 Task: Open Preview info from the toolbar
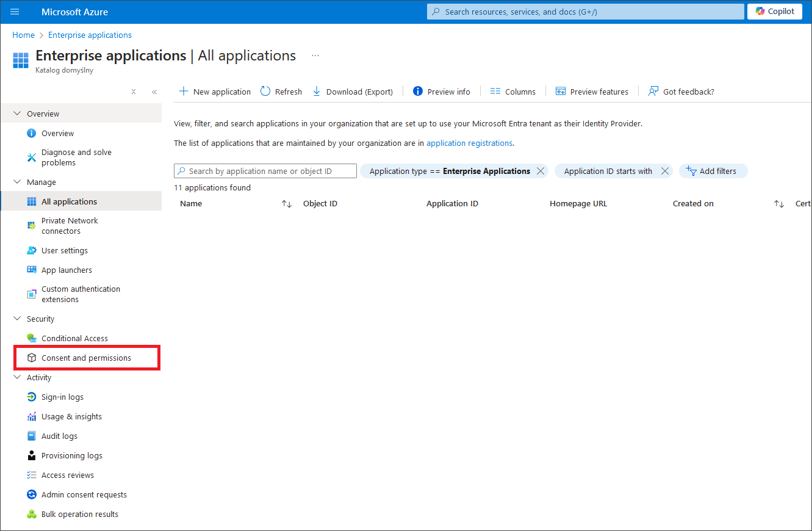442,92
